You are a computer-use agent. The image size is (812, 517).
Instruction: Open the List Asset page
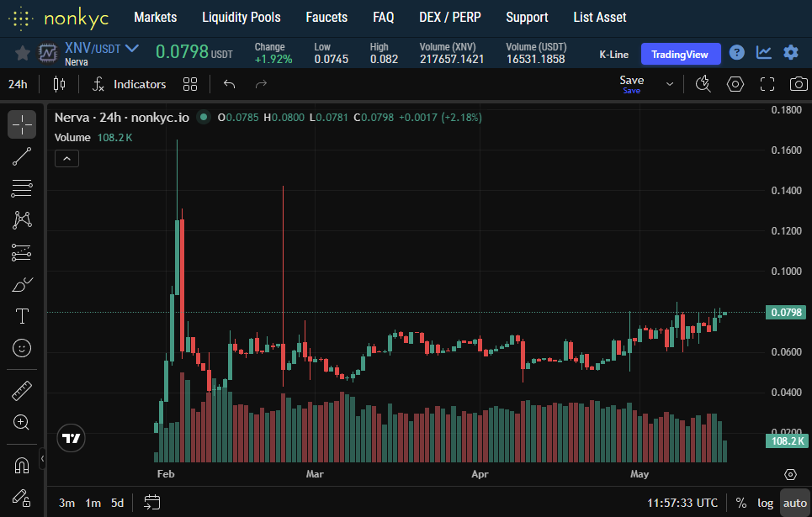(600, 17)
